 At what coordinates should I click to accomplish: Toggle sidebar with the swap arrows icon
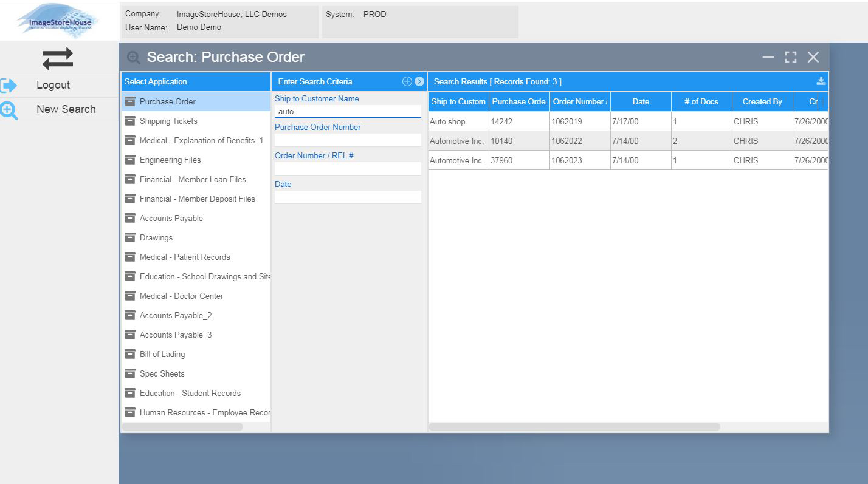point(58,58)
